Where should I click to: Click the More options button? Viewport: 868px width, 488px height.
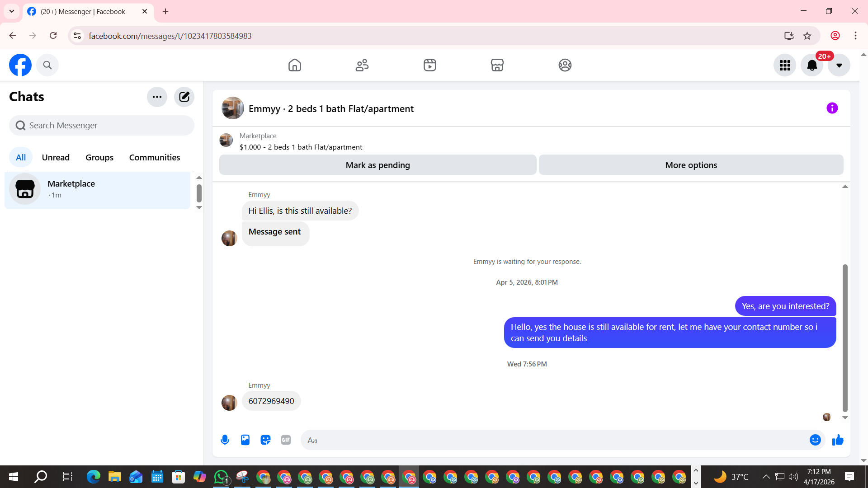point(691,165)
